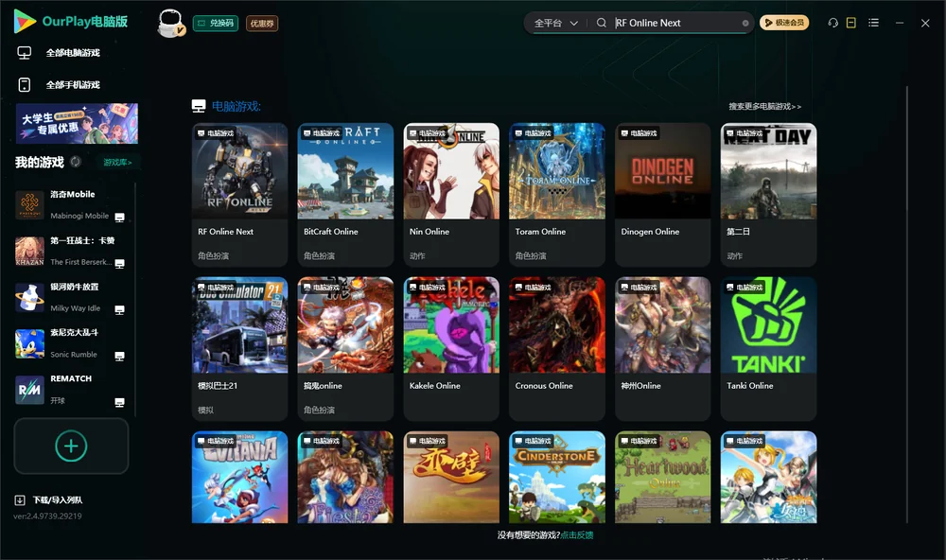Click the PC badge icon on Sonic Rumble row
946x560 pixels.
pos(119,356)
